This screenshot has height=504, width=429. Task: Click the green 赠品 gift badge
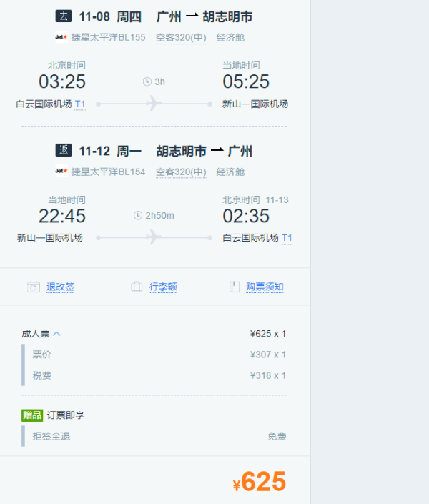pyautogui.click(x=32, y=415)
